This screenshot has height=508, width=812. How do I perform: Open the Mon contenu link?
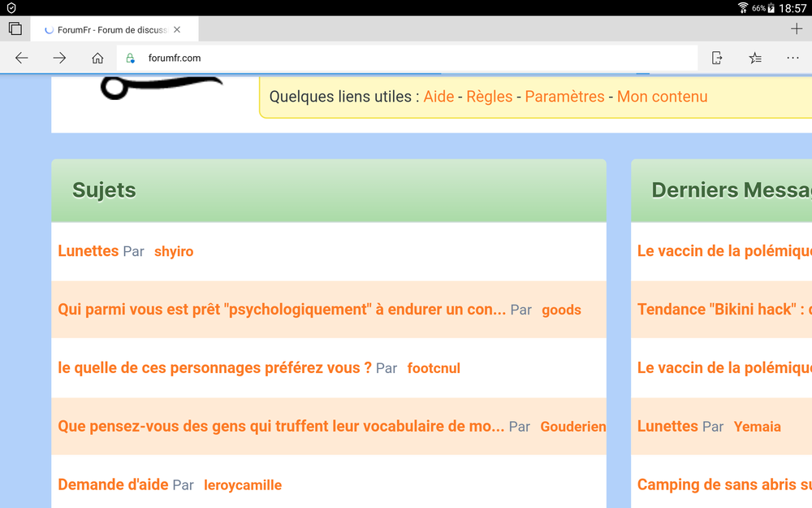pos(662,96)
